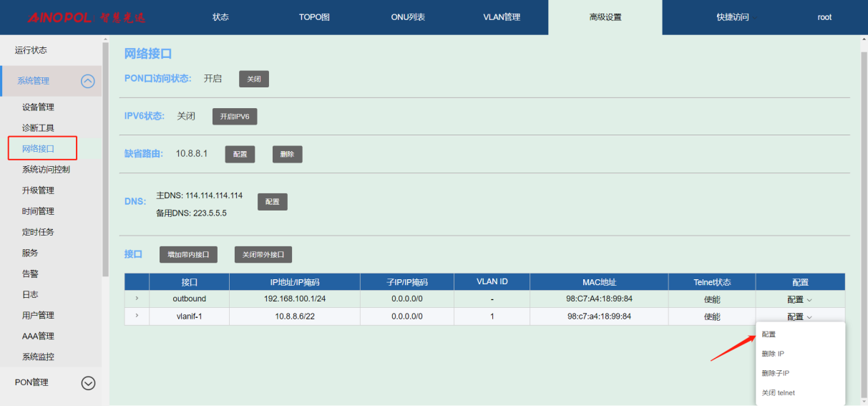This screenshot has height=406, width=868.
Task: Close PON port access with 关闭 button
Action: click(254, 79)
